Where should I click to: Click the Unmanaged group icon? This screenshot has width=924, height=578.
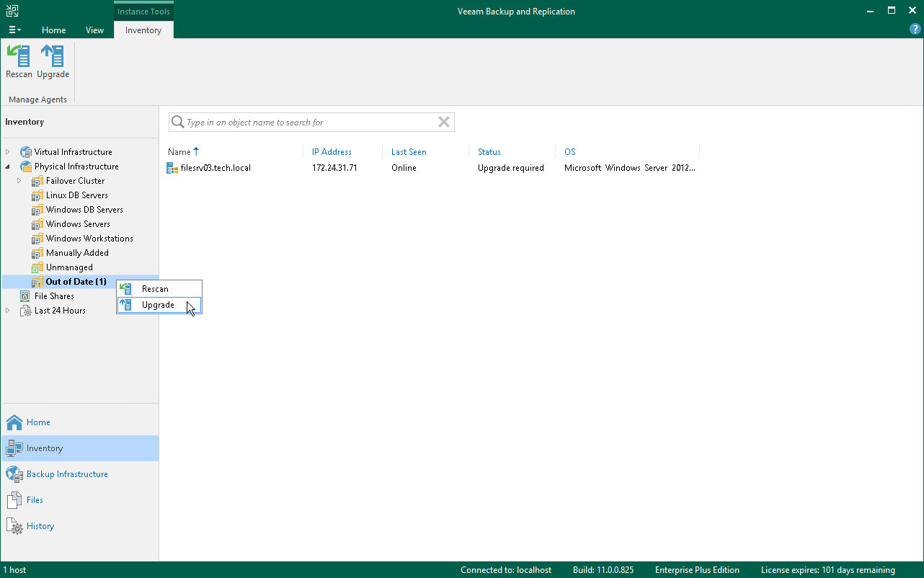(x=37, y=267)
